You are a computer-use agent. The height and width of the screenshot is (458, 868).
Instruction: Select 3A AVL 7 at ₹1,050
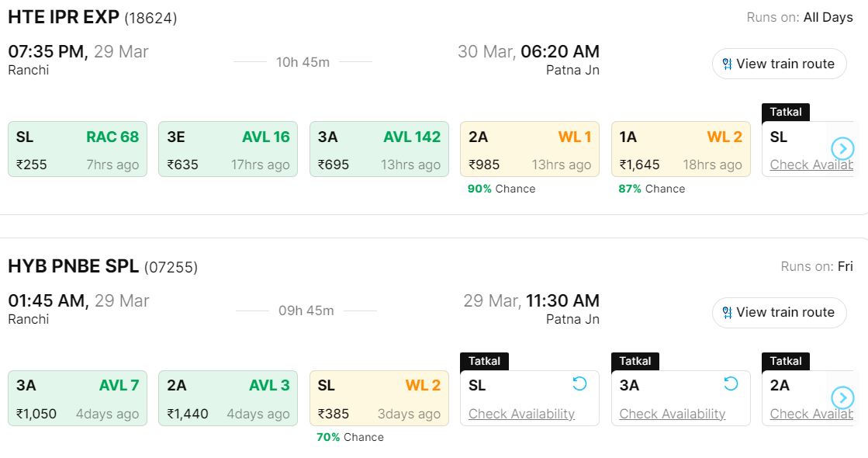78,398
